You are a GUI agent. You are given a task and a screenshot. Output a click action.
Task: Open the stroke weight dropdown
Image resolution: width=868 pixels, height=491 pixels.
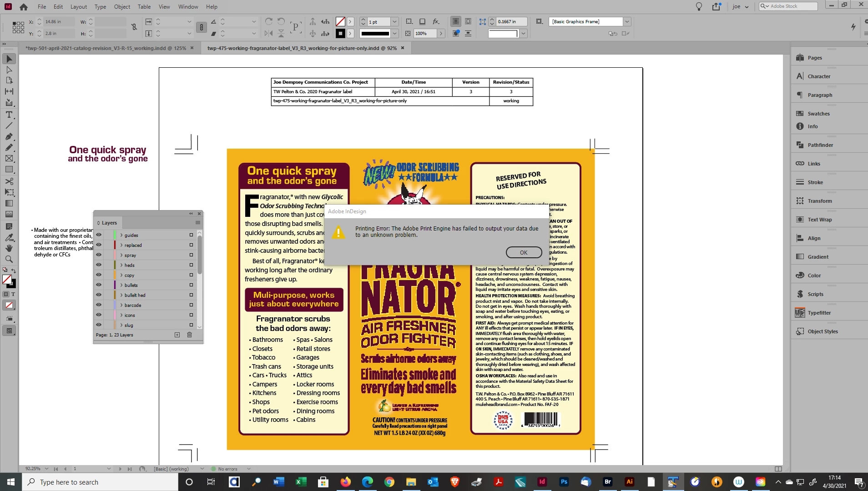[x=394, y=22]
